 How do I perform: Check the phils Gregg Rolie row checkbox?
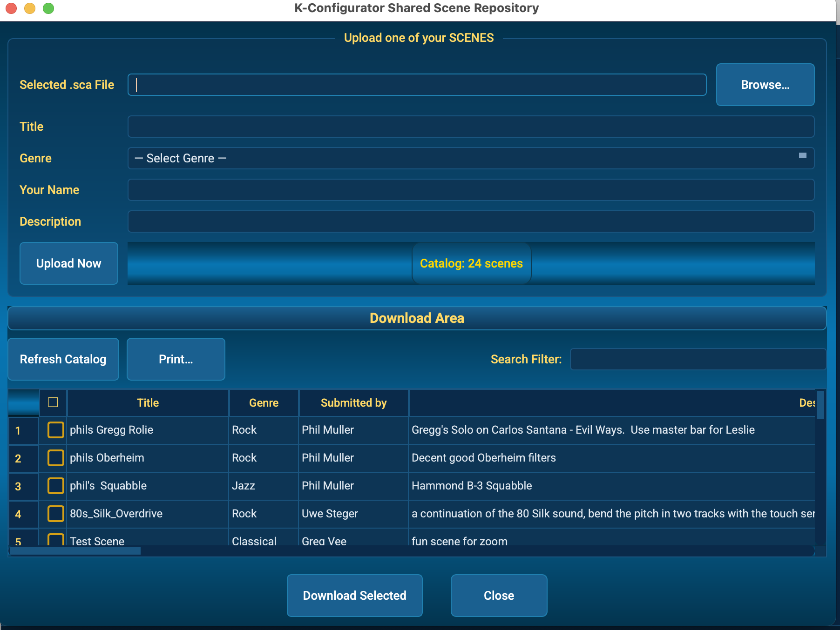tap(55, 430)
